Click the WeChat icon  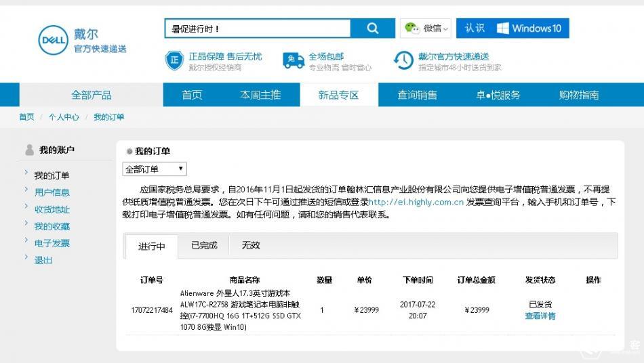[x=412, y=28]
